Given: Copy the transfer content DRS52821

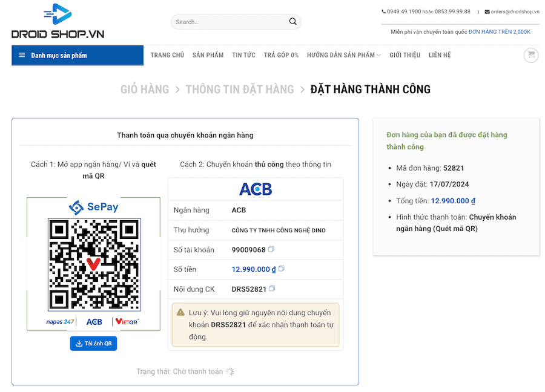Looking at the screenshot, I should point(272,288).
